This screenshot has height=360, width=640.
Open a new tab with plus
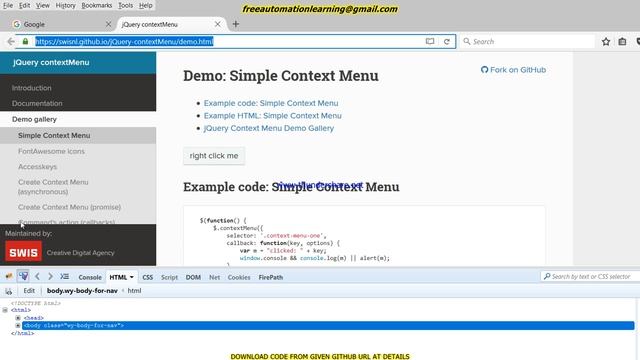[236, 24]
